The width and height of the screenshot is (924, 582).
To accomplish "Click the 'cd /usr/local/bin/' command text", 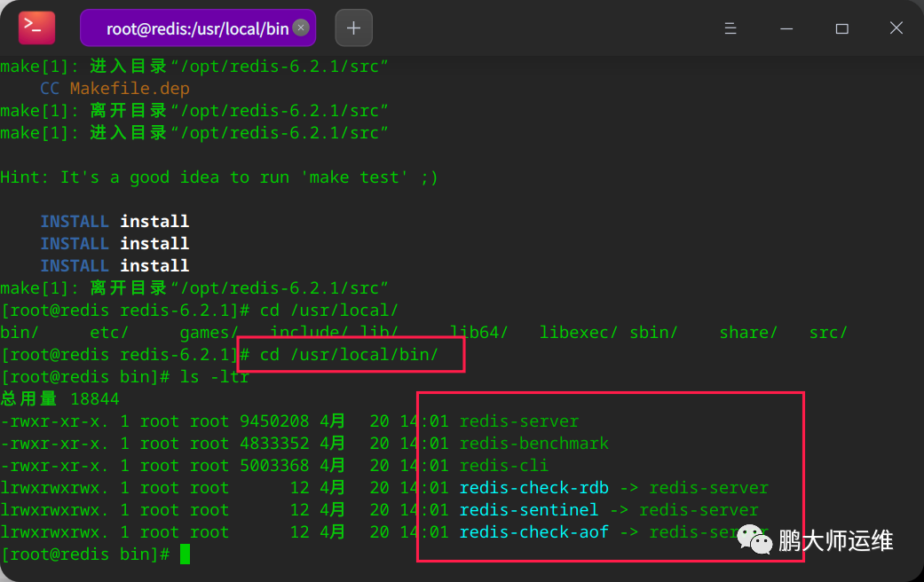I will [350, 355].
